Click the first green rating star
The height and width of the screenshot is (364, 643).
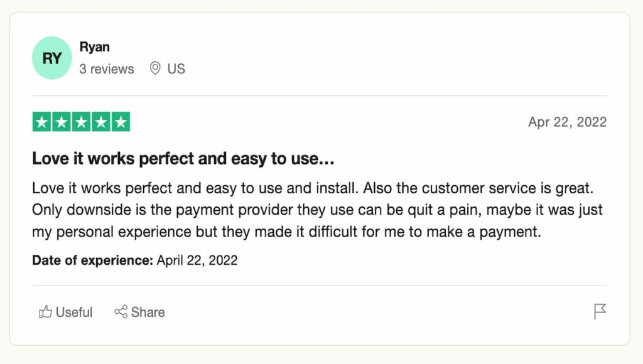coord(42,122)
